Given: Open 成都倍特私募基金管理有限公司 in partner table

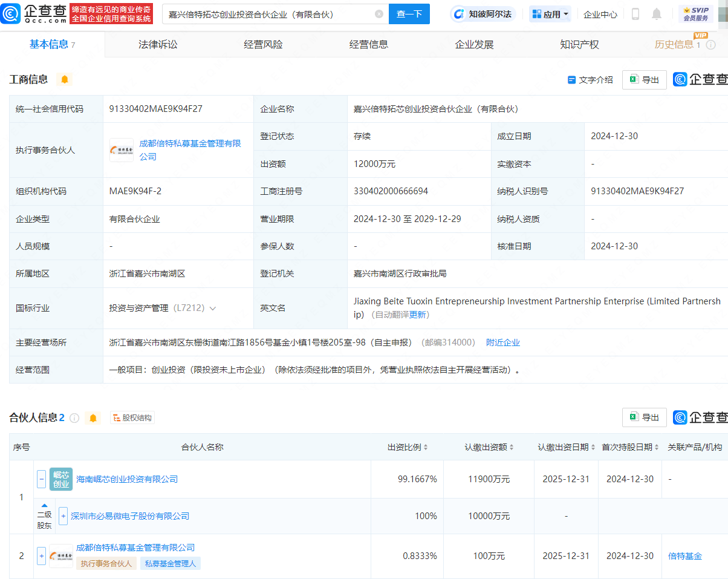Looking at the screenshot, I should pos(135,548).
